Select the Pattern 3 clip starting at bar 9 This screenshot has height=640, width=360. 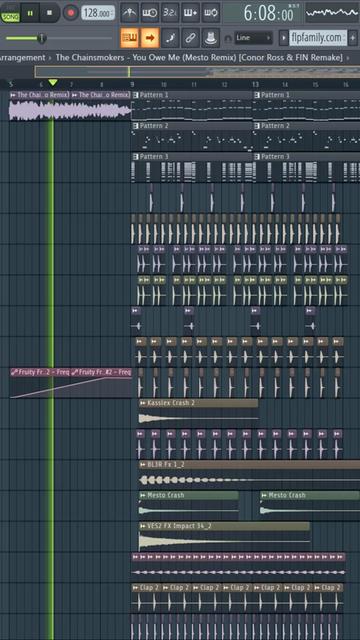tap(192, 167)
